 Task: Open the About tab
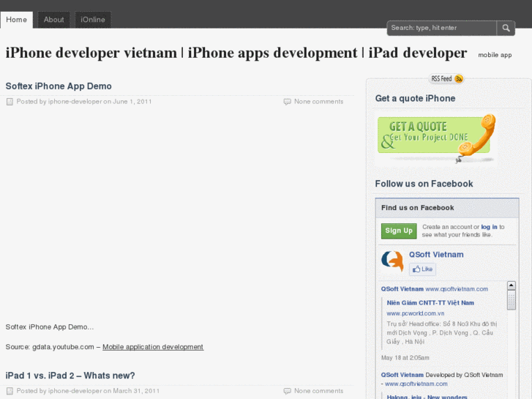pos(53,20)
